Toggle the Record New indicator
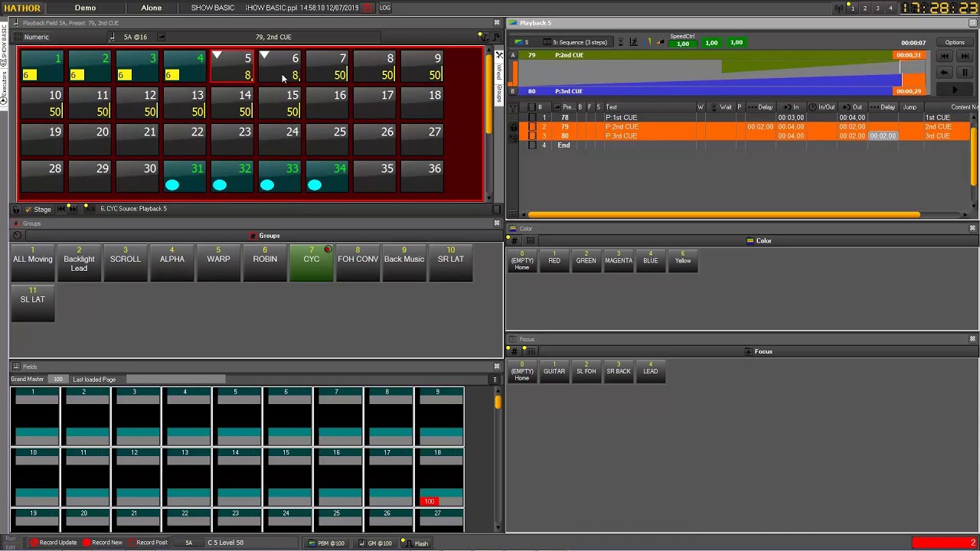The image size is (980, 551). [x=103, y=543]
